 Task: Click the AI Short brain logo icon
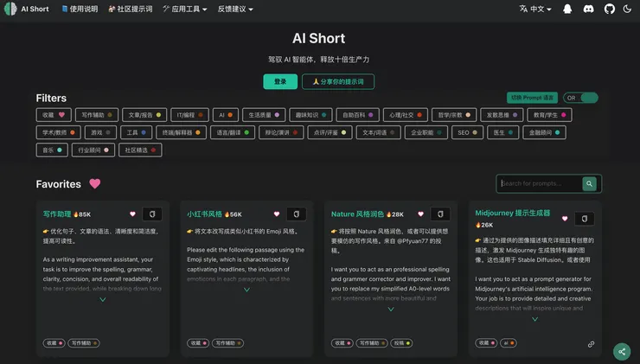[x=10, y=9]
